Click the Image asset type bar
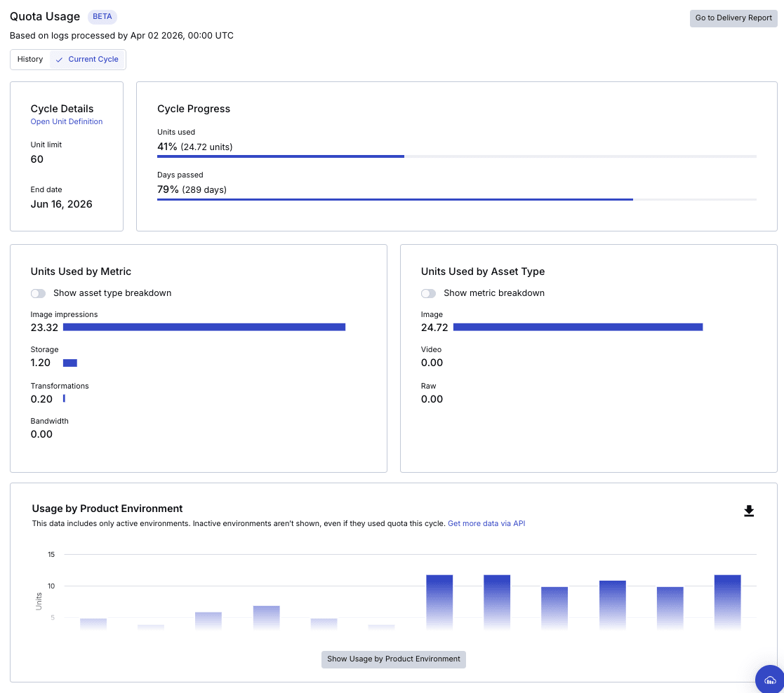Screen dimensions: 784x693 point(578,327)
